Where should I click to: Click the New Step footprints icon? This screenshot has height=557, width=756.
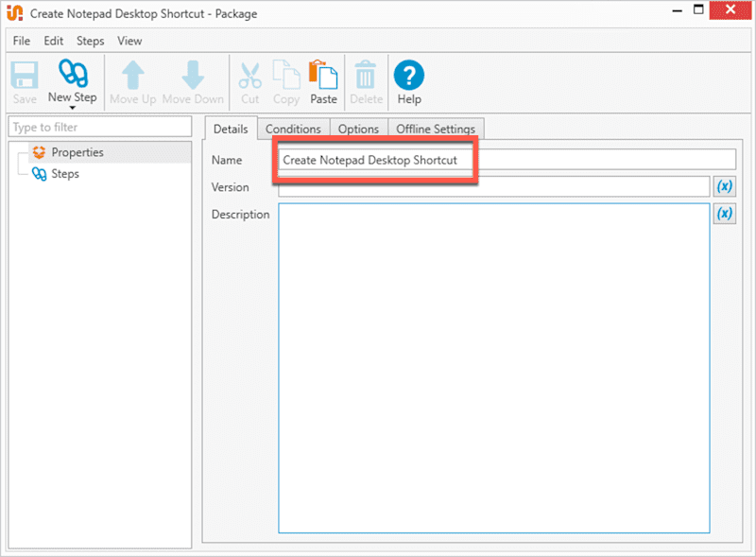point(73,74)
